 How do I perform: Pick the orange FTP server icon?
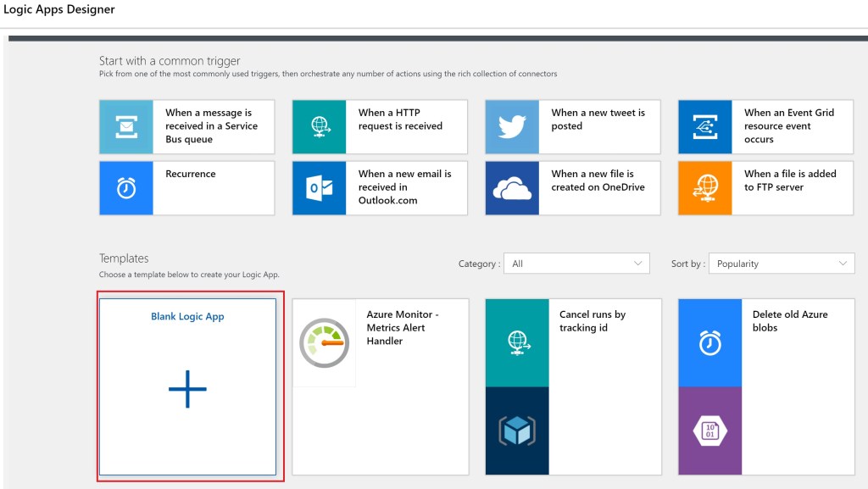[x=705, y=188]
